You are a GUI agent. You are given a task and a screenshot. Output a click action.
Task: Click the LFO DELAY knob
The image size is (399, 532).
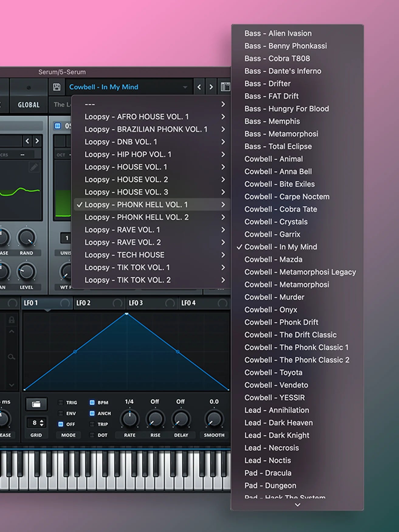point(181,419)
